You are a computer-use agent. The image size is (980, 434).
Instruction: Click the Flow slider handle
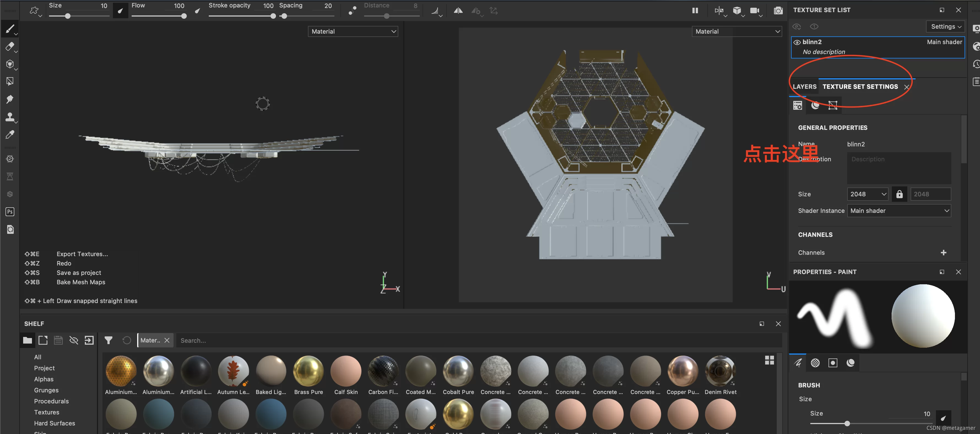tap(184, 16)
